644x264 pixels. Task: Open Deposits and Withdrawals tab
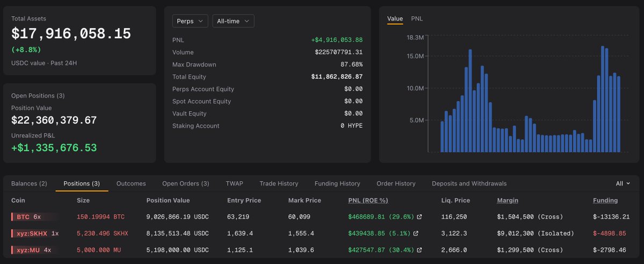pyautogui.click(x=469, y=183)
